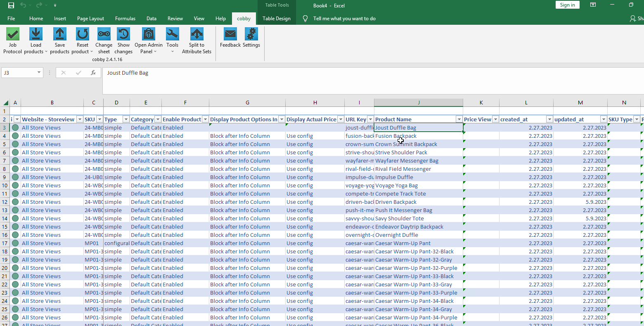Screen dimensions: 644x326
Task: Click the Reset product icon
Action: (83, 34)
